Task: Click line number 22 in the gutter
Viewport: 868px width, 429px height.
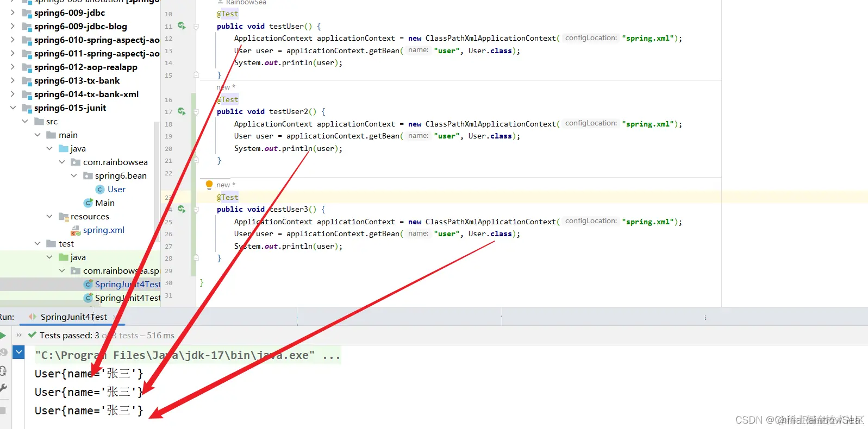Action: (168, 173)
